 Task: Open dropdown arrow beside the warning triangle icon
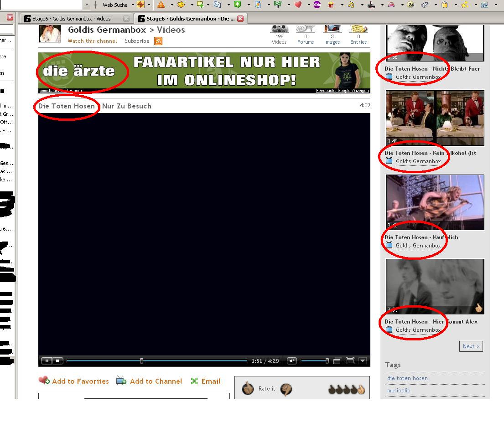pyautogui.click(x=171, y=5)
